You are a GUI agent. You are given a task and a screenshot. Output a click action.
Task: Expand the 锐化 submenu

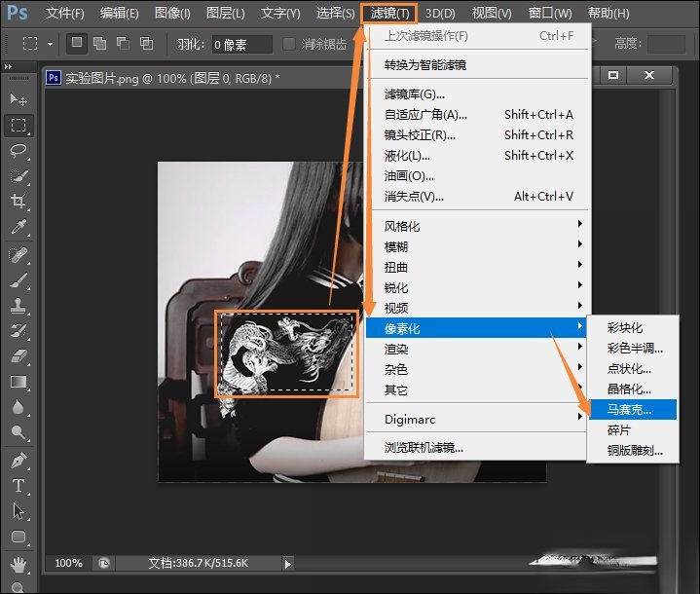point(477,287)
